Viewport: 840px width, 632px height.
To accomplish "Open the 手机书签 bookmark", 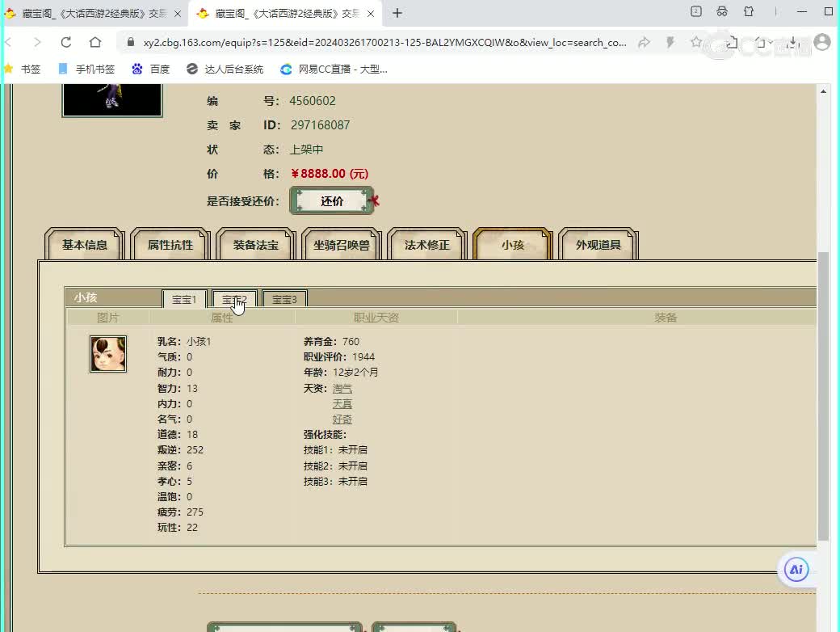I will (86, 70).
